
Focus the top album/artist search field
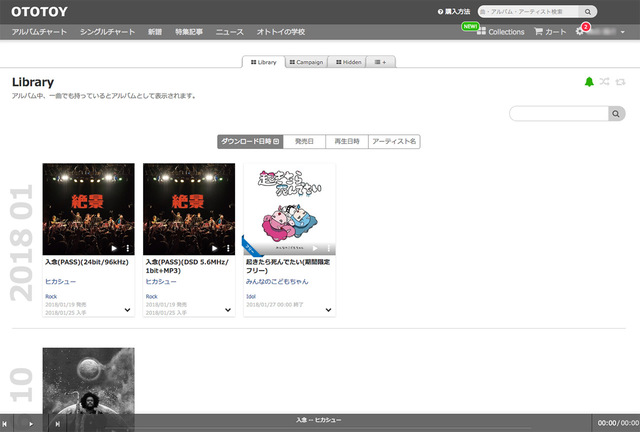click(x=528, y=11)
